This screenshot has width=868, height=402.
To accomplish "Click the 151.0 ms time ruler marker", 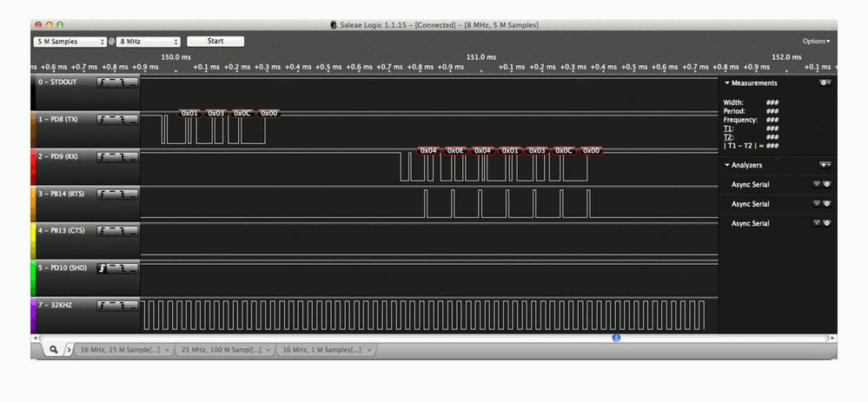I will point(481,57).
